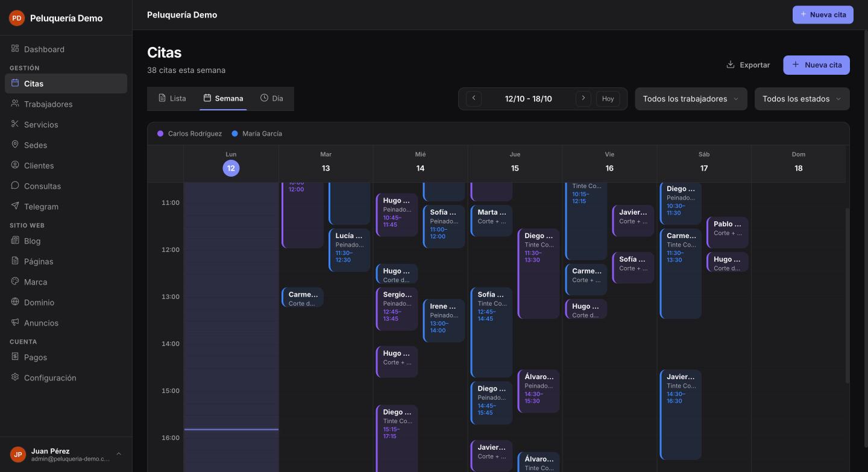Click the Exportar download icon
The width and height of the screenshot is (868, 472).
(731, 65)
